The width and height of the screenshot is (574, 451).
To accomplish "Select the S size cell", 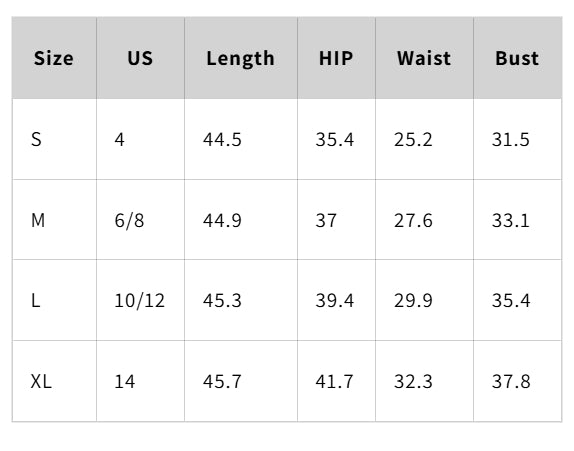I will coord(54,139).
